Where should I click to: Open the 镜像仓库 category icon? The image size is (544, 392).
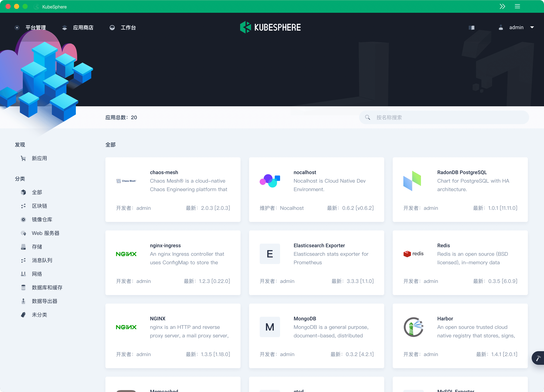tap(23, 219)
